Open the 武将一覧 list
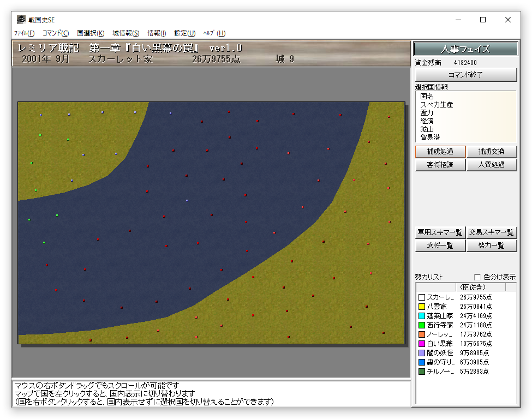 pos(440,246)
